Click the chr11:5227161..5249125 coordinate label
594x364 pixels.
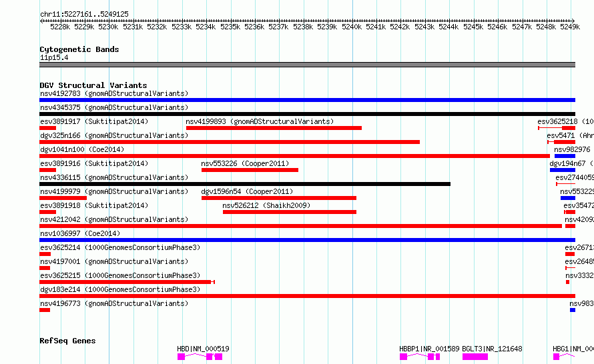click(x=84, y=14)
